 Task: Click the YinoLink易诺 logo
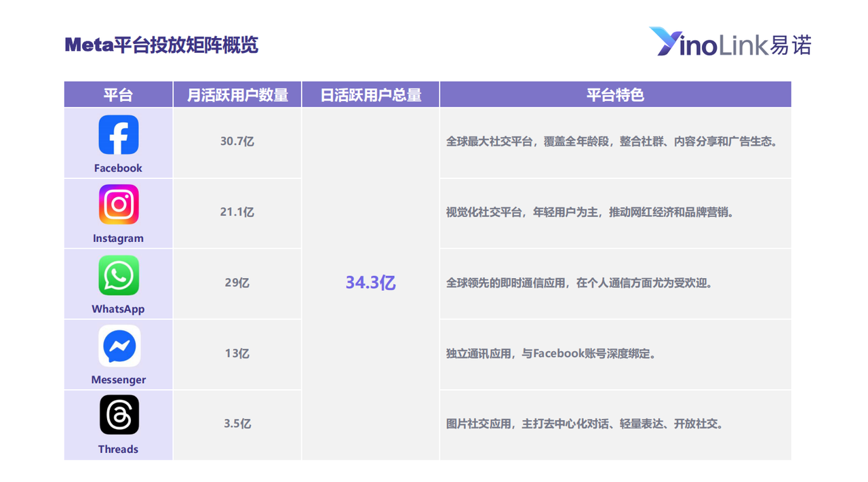pyautogui.click(x=730, y=42)
